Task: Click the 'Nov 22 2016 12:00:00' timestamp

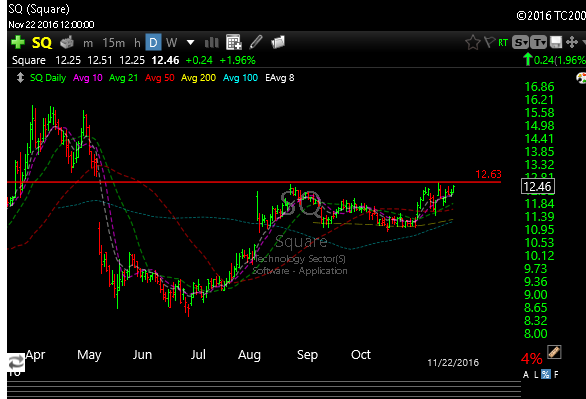Action: (51, 25)
